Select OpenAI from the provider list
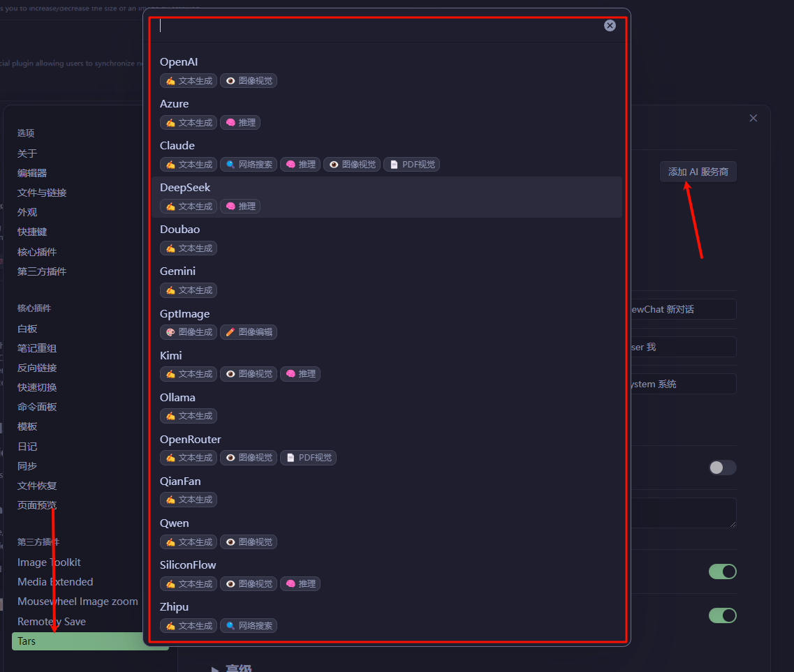 click(387, 71)
